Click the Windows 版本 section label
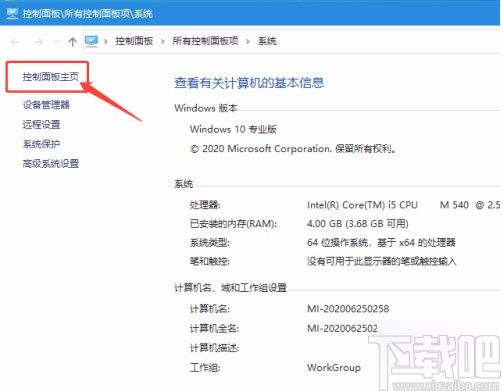Viewport: 503px width, 391px height. point(206,108)
